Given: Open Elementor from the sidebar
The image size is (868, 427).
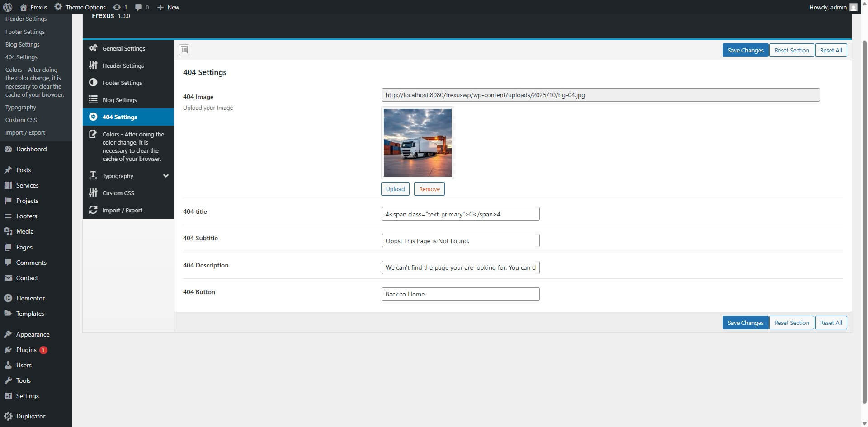Looking at the screenshot, I should pyautogui.click(x=30, y=298).
